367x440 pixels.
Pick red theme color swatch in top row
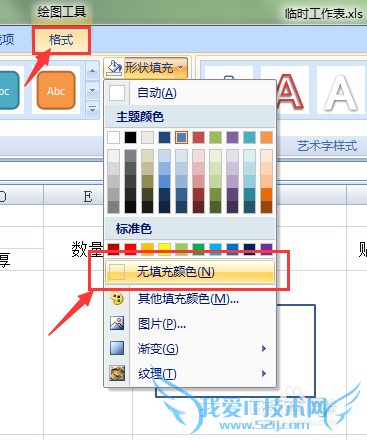[x=198, y=137]
